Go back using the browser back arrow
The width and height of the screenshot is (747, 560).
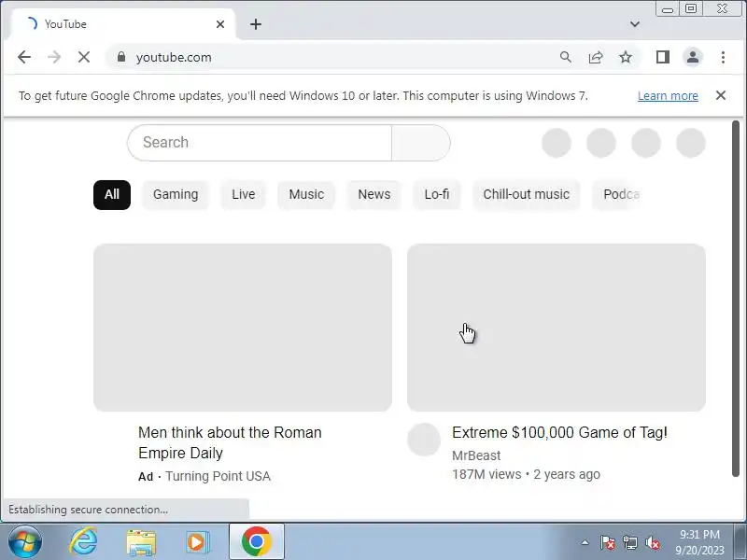pyautogui.click(x=24, y=57)
